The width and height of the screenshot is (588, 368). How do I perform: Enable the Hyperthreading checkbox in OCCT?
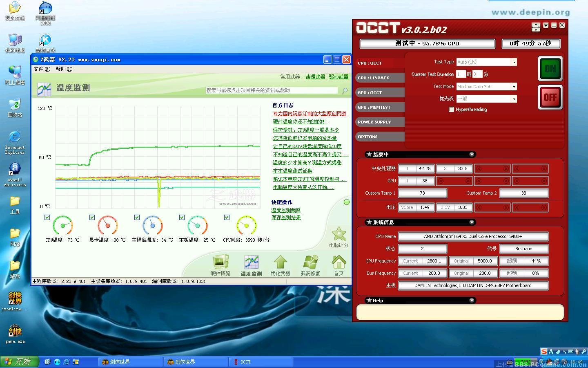[x=451, y=110]
